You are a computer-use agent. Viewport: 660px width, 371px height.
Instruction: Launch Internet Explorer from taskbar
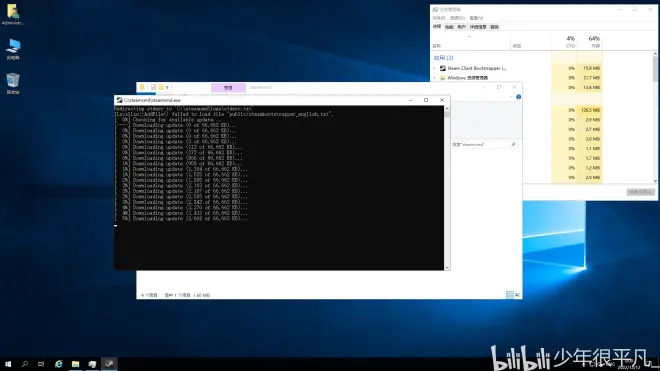point(59,364)
